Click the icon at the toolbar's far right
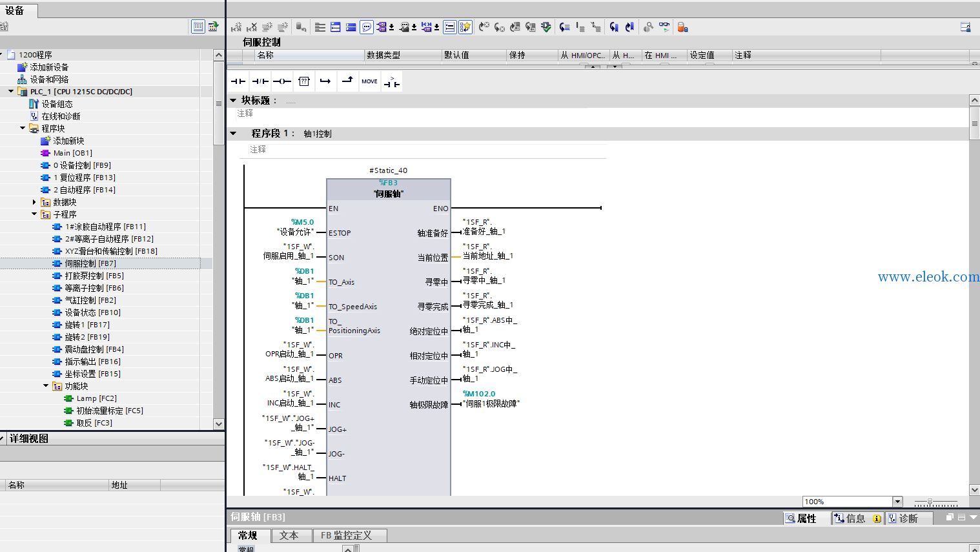This screenshot has height=552, width=980. click(x=965, y=27)
